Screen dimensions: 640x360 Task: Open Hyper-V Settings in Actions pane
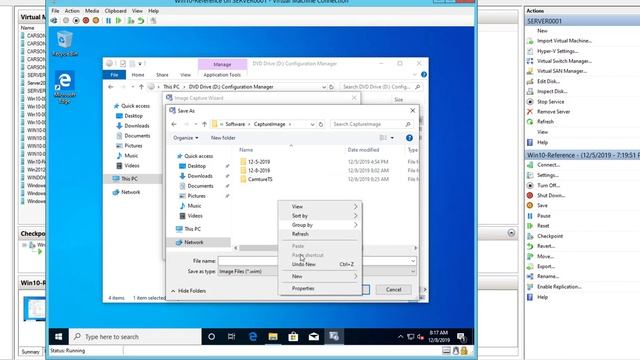click(x=557, y=51)
